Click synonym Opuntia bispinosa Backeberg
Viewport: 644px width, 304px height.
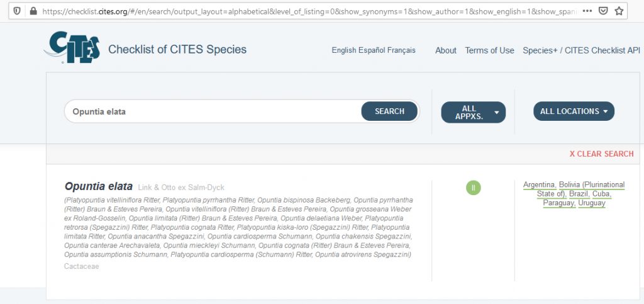click(305, 200)
